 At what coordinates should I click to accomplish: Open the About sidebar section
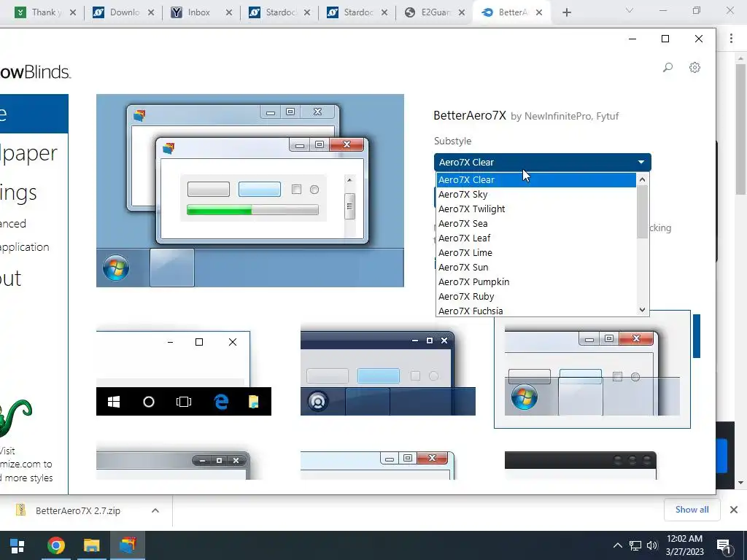[10, 279]
